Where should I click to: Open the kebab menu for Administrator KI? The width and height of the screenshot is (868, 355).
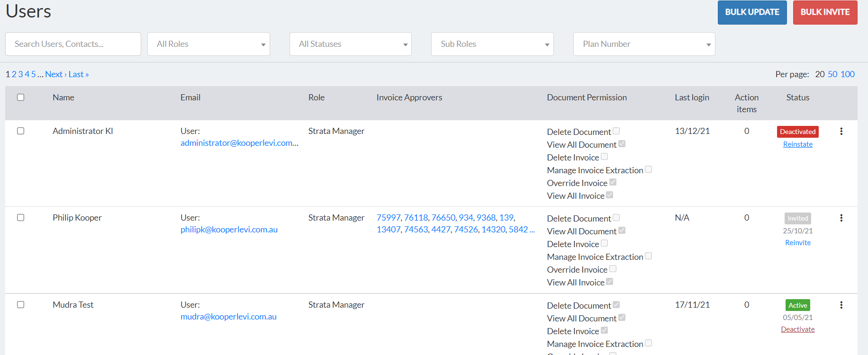click(x=841, y=132)
